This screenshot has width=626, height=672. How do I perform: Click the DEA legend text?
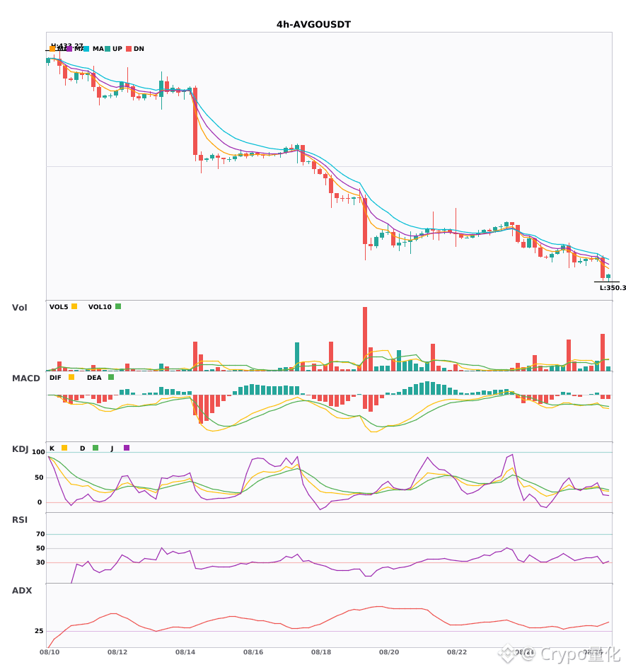pos(94,378)
